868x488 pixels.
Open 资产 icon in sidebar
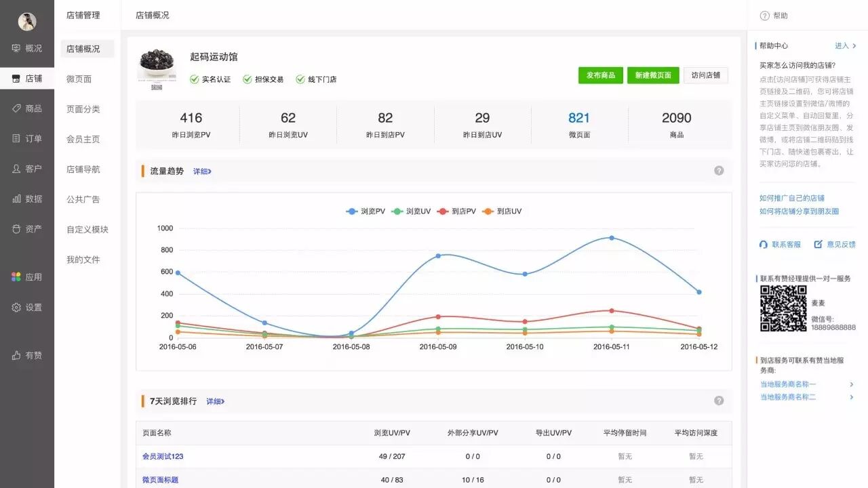16,229
